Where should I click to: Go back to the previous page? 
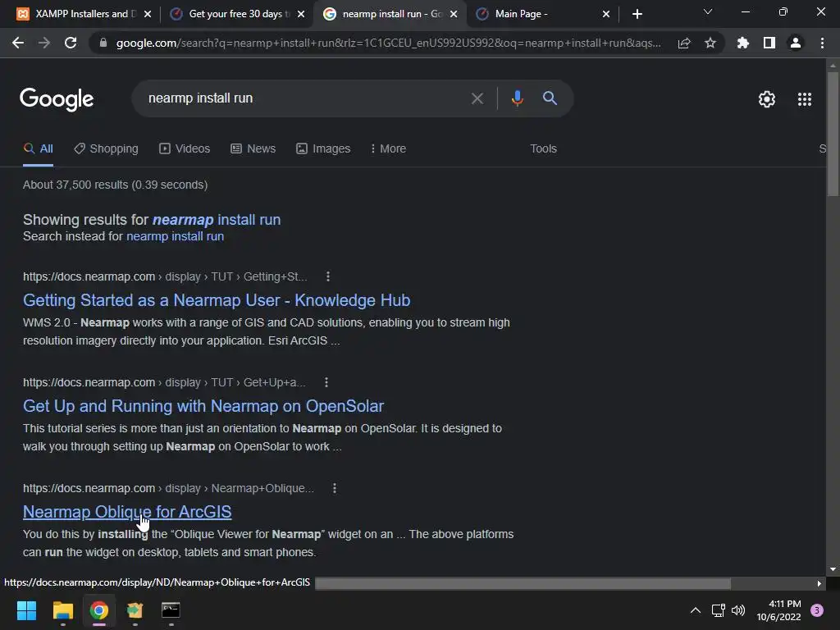click(x=18, y=43)
